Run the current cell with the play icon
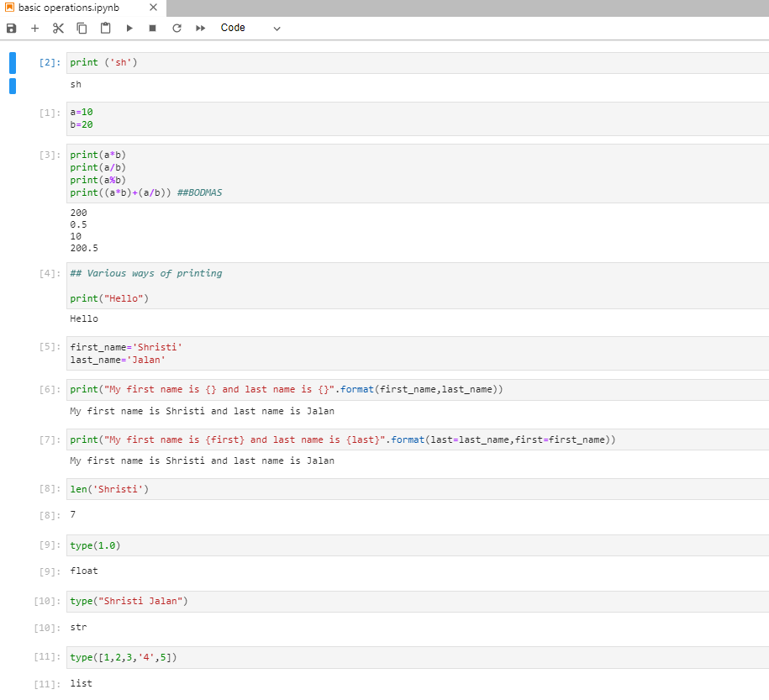This screenshot has height=700, width=769. click(128, 28)
